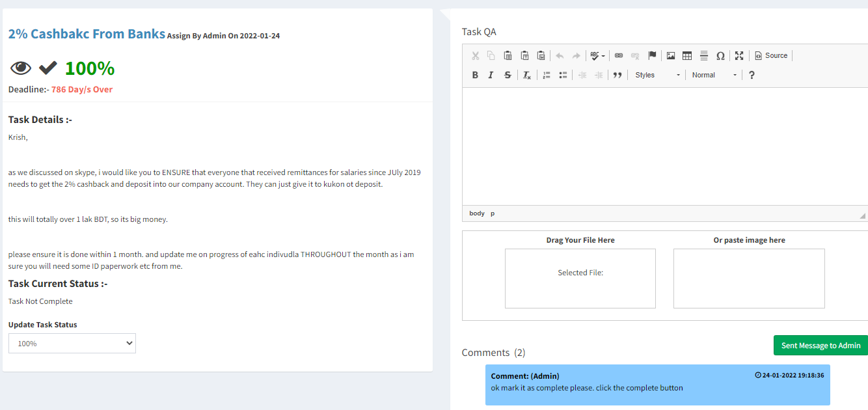Image resolution: width=868 pixels, height=410 pixels.
Task: Apply italic formatting in Task QA editor
Action: point(491,75)
